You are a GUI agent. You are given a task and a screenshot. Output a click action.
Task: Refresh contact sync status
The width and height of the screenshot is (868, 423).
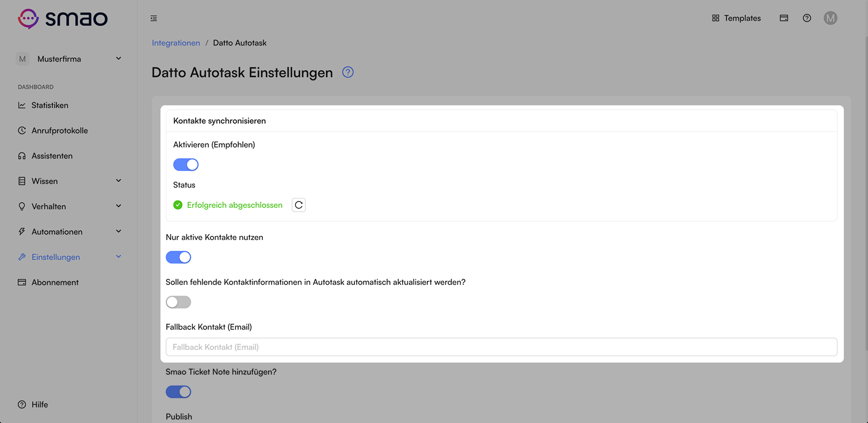(299, 205)
